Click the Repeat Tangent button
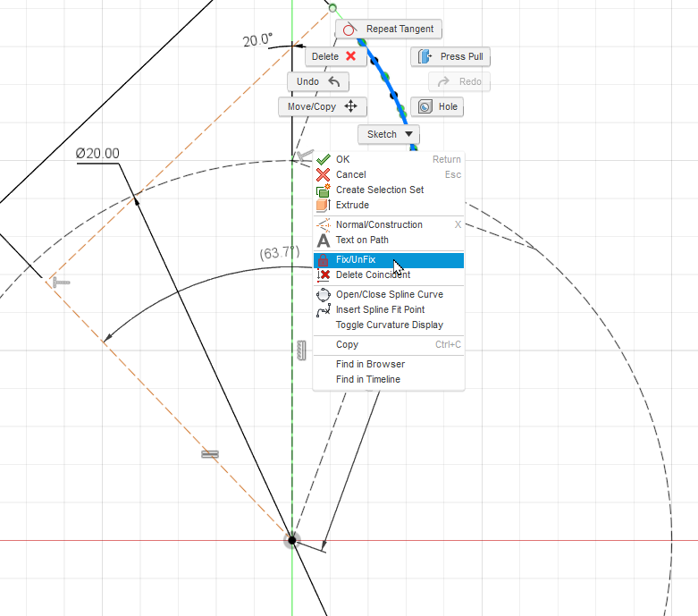Screen dimensions: 698x616 click(389, 30)
